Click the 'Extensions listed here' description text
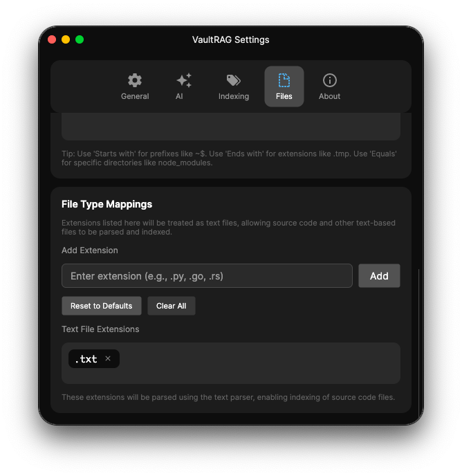462x476 pixels. pyautogui.click(x=228, y=228)
